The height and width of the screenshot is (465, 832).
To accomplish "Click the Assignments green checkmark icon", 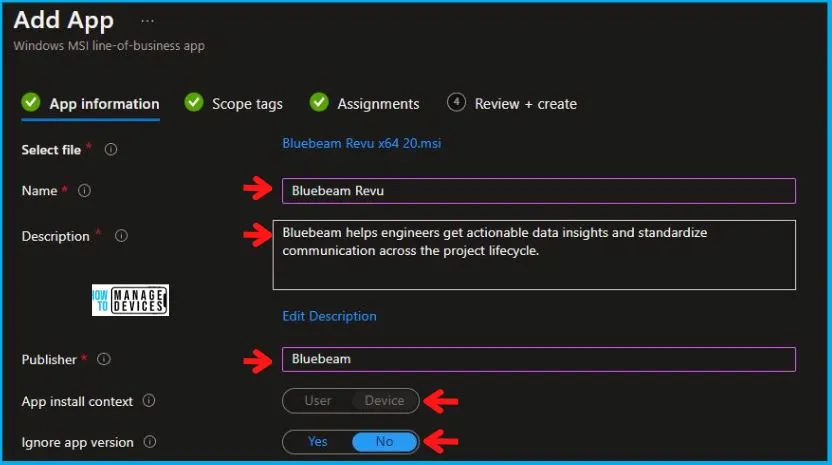I will point(319,102).
